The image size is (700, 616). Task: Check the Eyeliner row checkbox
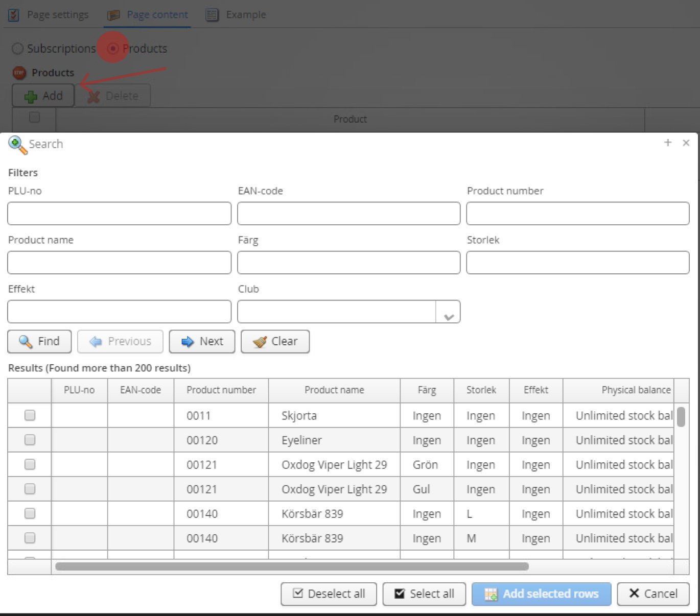[x=30, y=440]
